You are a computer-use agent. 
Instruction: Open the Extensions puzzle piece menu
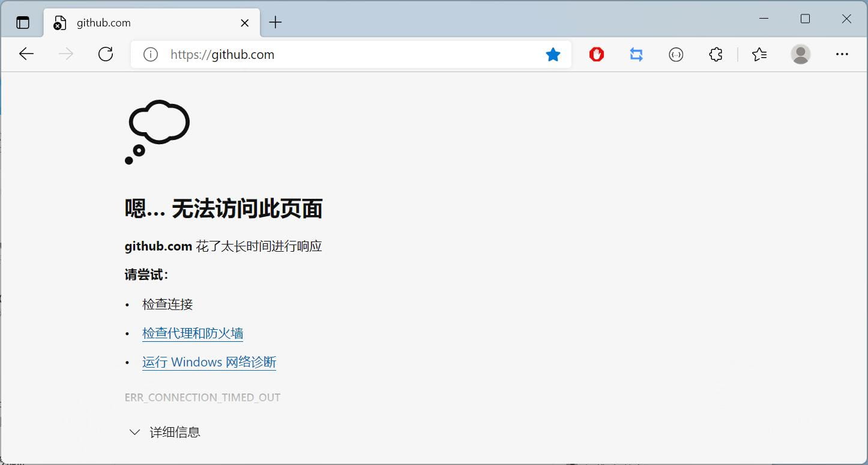tap(715, 54)
